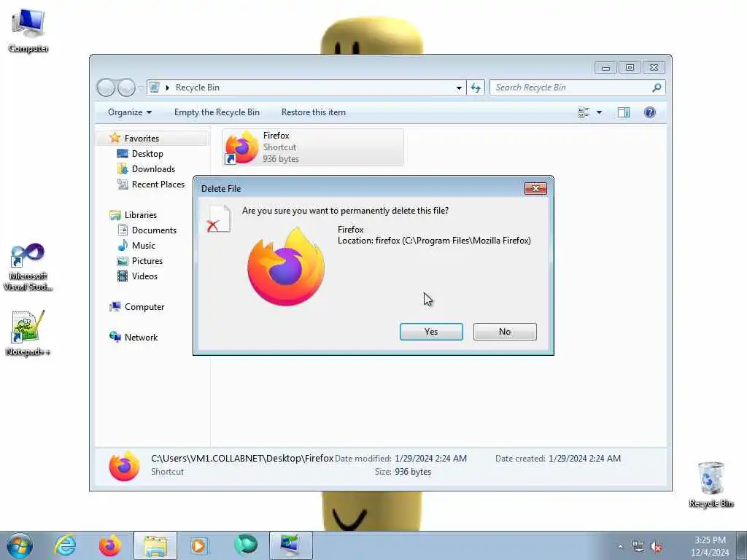
Task: Click the Back navigation button
Action: [106, 87]
